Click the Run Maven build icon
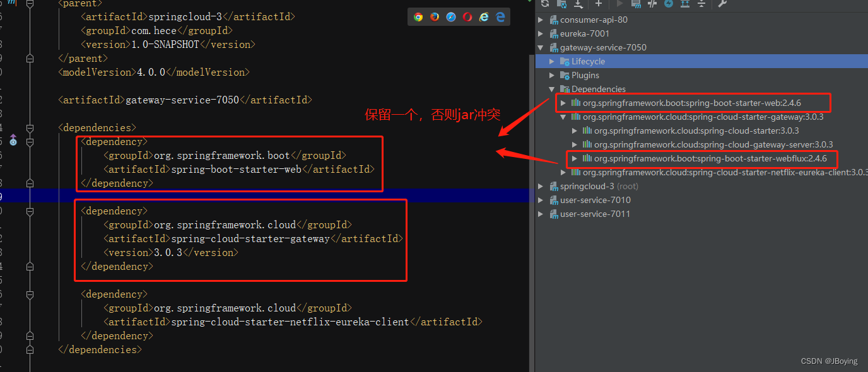The width and height of the screenshot is (868, 372). (x=619, y=3)
